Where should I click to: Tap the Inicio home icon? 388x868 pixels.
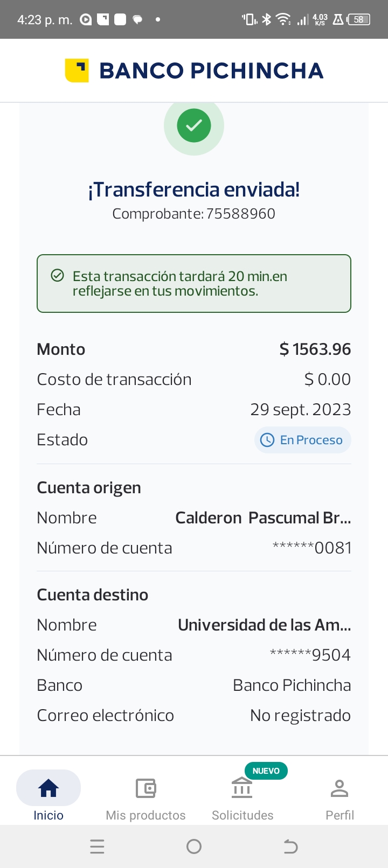(48, 788)
